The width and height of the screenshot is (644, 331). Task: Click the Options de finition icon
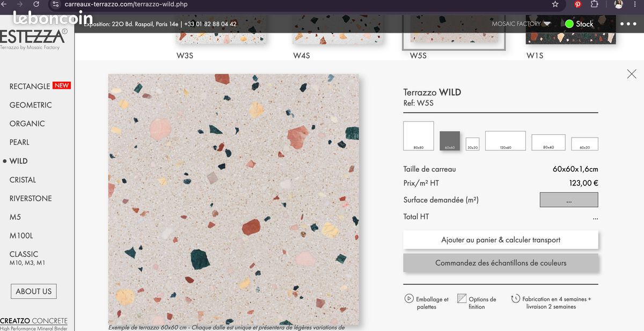[462, 298]
